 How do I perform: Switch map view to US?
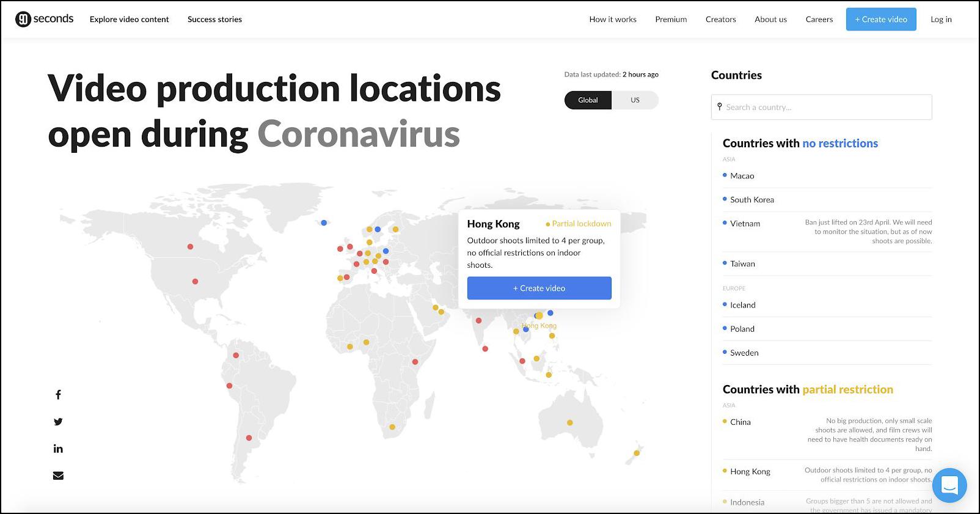tap(635, 100)
